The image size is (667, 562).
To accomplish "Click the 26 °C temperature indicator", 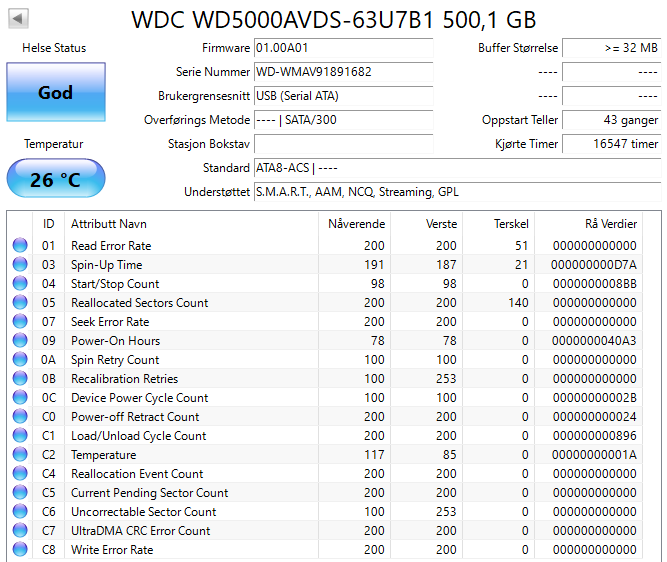I will click(55, 180).
